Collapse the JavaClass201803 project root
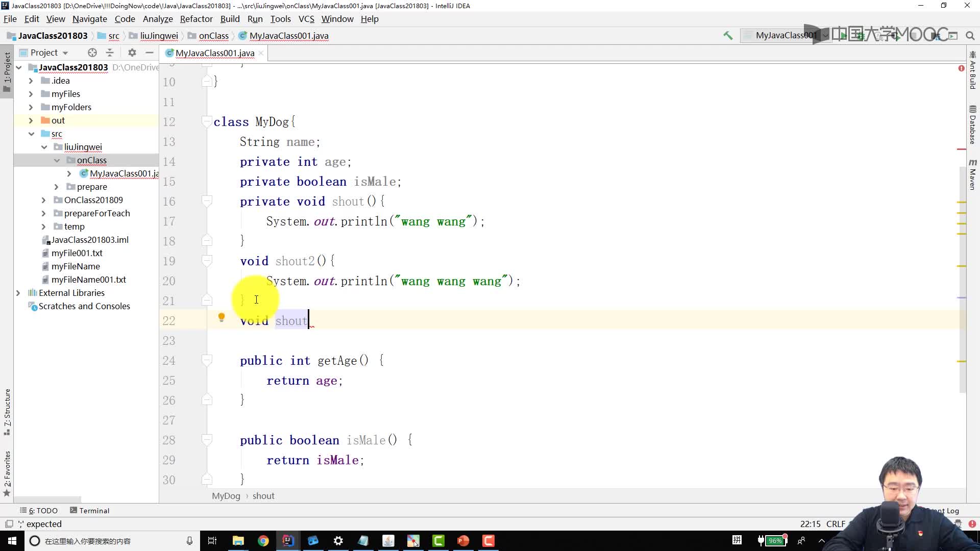Viewport: 980px width, 551px height. pos(19,67)
